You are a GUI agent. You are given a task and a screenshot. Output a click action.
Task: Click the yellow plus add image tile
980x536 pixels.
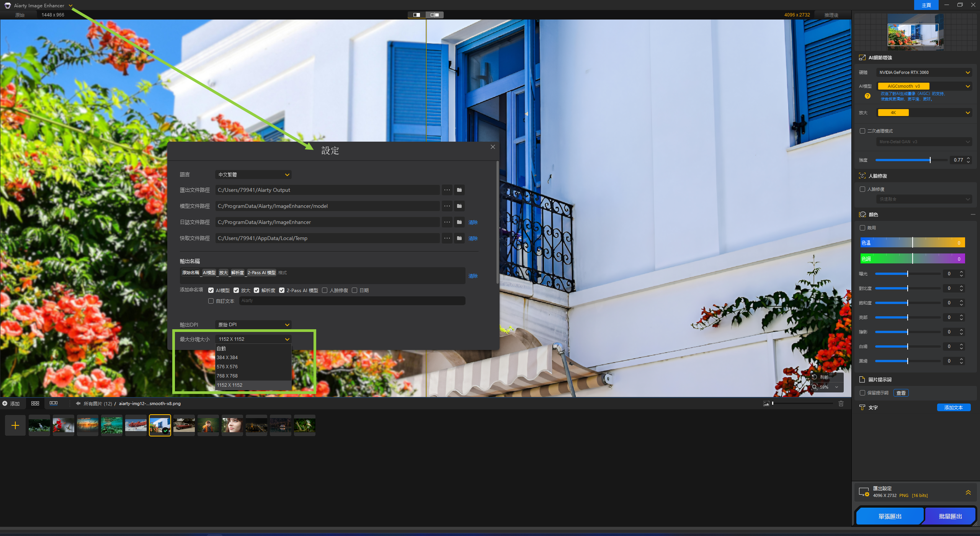tap(15, 425)
